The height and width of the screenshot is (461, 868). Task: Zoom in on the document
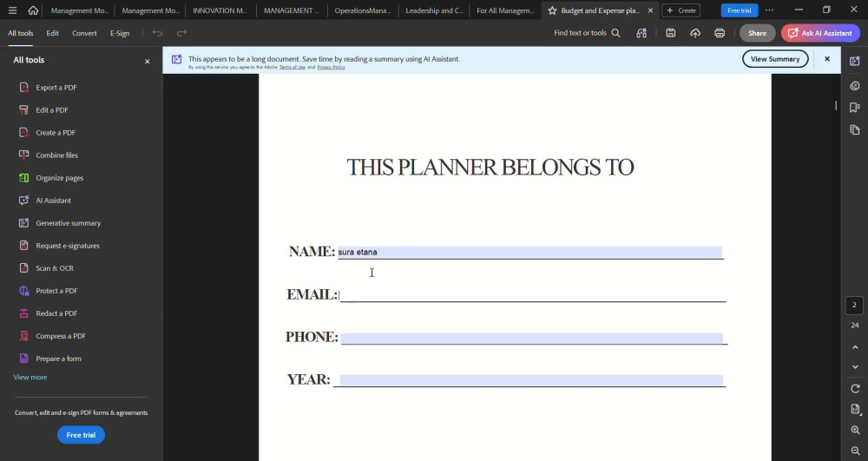(855, 430)
